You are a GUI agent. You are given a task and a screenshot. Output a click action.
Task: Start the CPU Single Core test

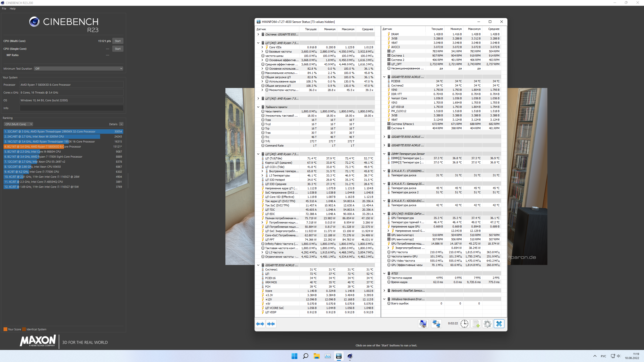point(117,49)
